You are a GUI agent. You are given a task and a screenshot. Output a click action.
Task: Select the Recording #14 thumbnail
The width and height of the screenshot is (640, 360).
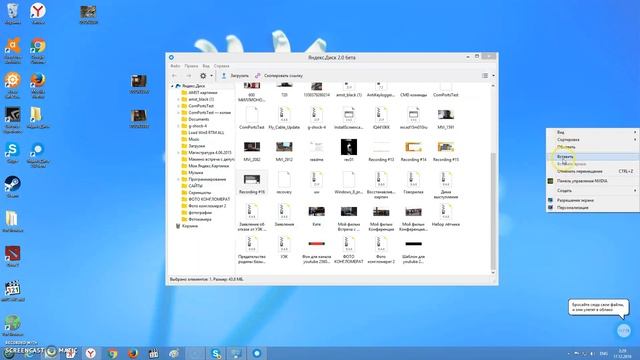[413, 150]
